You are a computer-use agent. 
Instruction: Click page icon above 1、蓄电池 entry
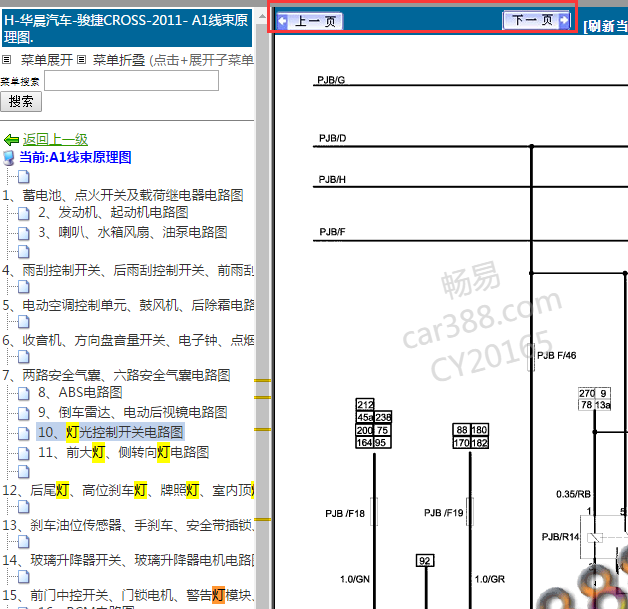point(24,177)
